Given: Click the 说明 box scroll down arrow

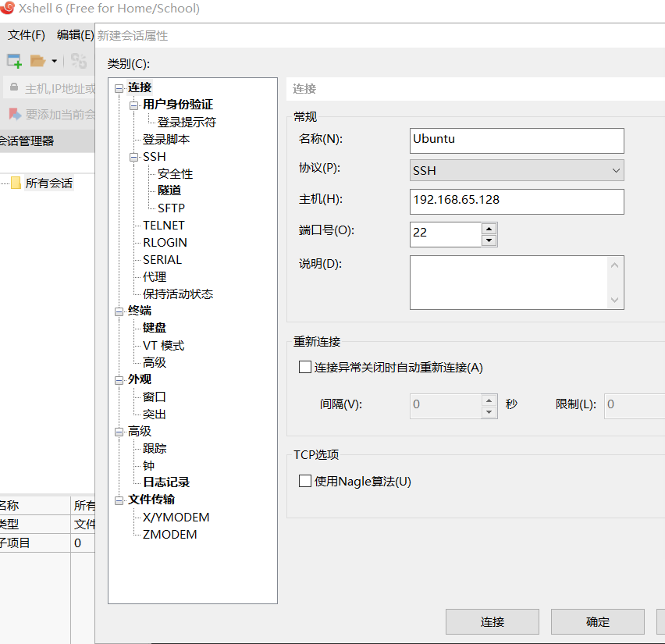Looking at the screenshot, I should click(614, 300).
